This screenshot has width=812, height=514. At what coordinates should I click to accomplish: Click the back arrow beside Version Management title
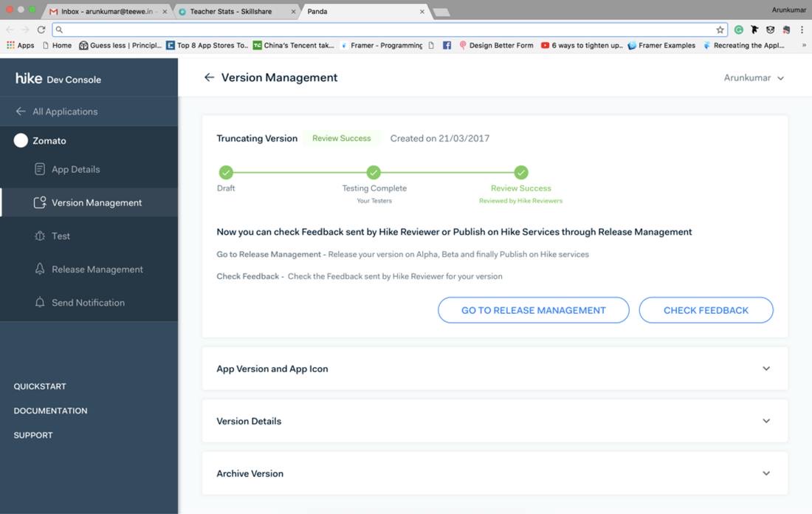tap(209, 78)
